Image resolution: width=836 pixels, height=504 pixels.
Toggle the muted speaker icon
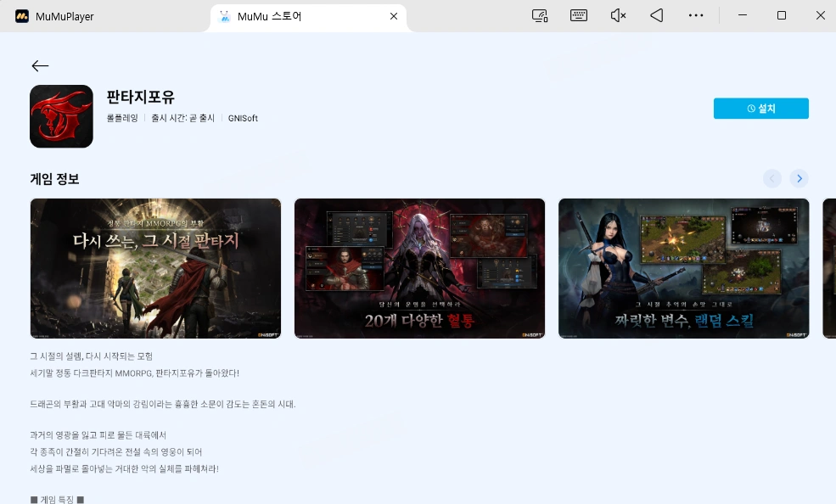pyautogui.click(x=618, y=15)
